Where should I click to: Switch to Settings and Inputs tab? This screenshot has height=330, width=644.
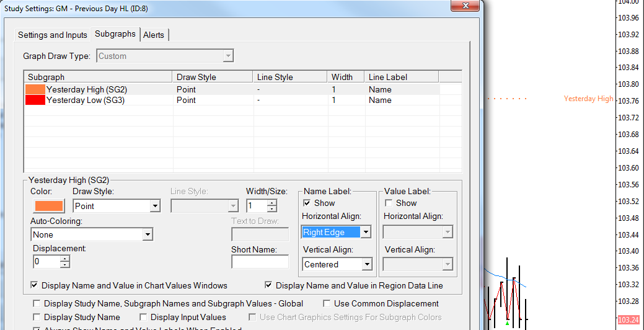click(x=53, y=35)
